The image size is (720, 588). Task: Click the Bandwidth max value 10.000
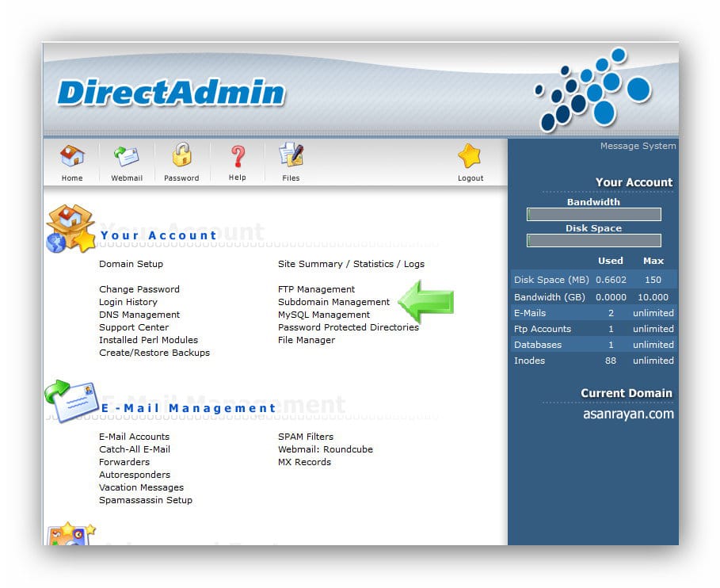point(653,297)
